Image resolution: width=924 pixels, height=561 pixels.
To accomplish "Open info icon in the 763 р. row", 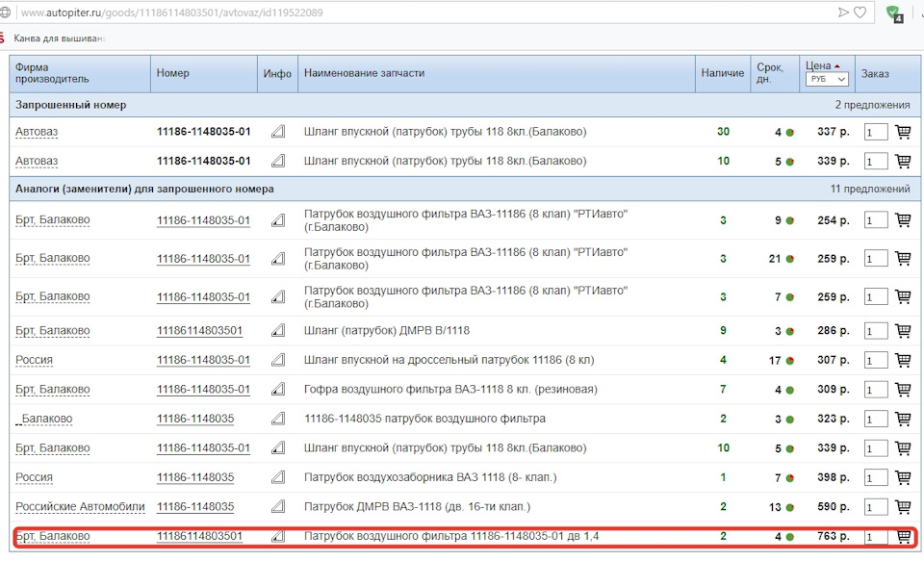I will click(278, 536).
